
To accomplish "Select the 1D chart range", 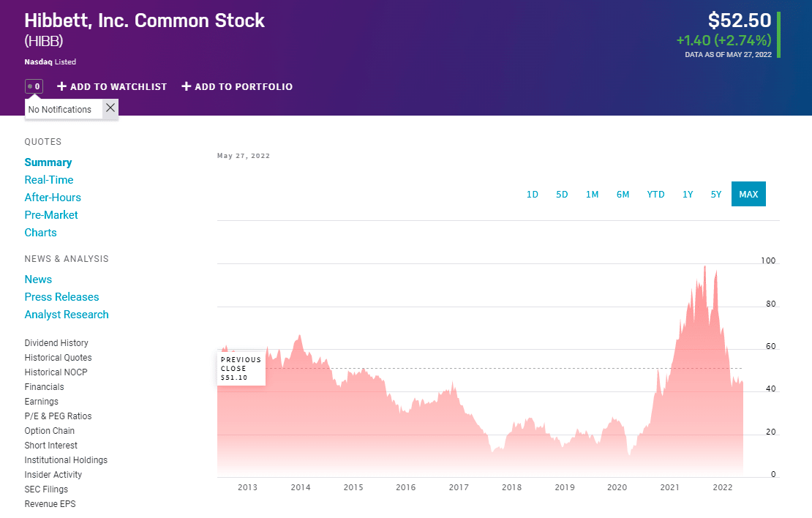I will tap(533, 195).
